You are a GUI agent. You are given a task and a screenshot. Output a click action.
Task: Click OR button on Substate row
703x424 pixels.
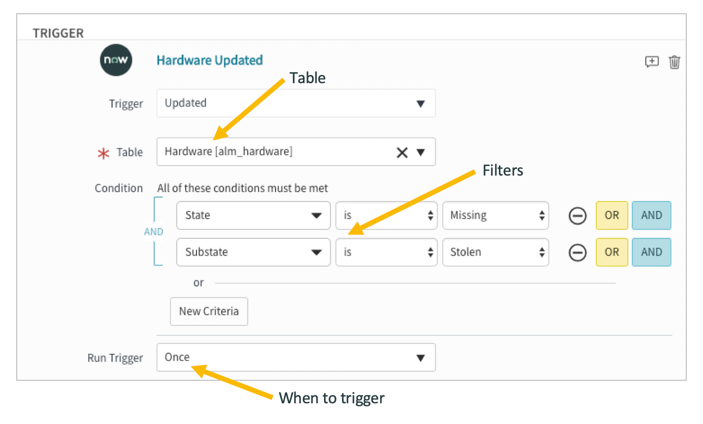point(611,252)
